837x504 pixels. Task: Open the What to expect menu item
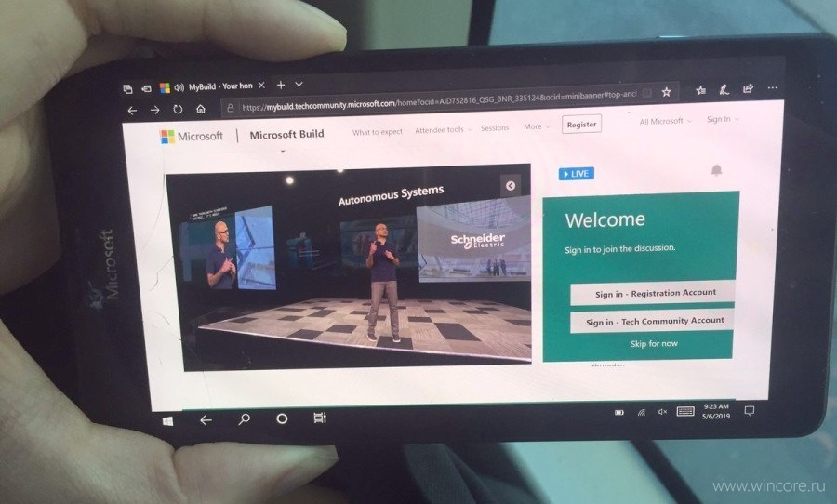(378, 132)
